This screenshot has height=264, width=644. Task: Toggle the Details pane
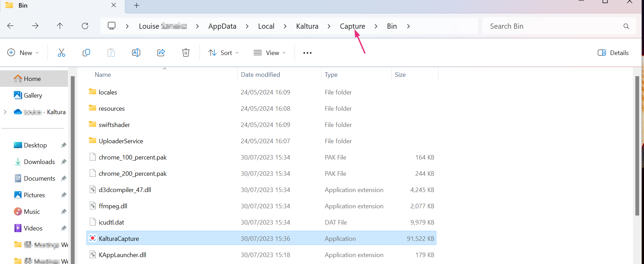coord(613,53)
